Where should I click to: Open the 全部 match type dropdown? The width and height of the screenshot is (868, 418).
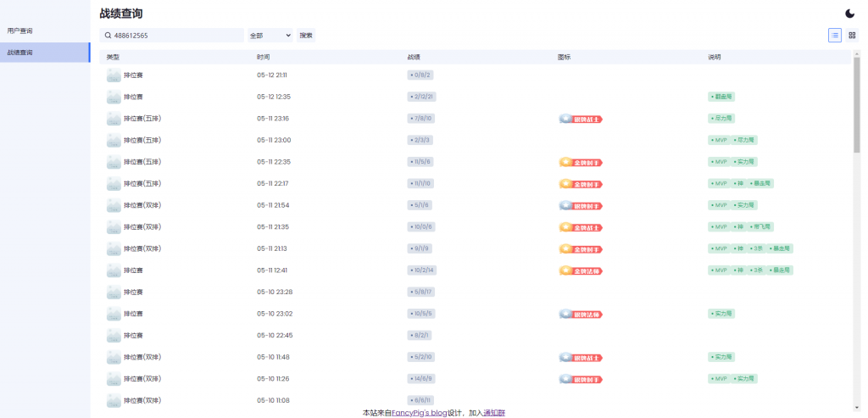(x=270, y=36)
